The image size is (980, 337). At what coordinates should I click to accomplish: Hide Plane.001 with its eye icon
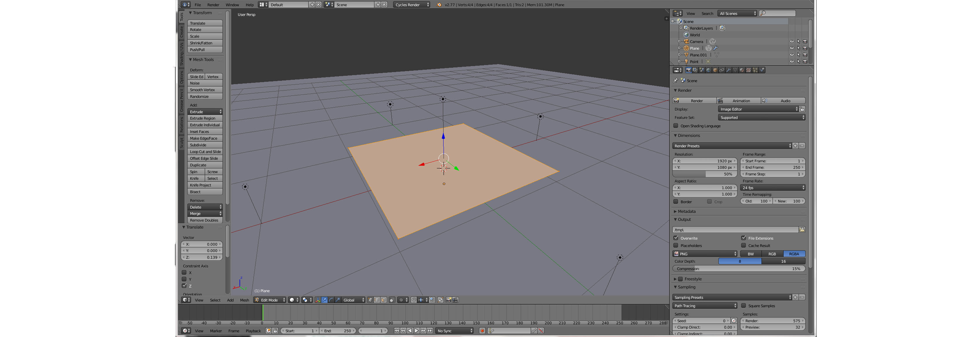792,55
